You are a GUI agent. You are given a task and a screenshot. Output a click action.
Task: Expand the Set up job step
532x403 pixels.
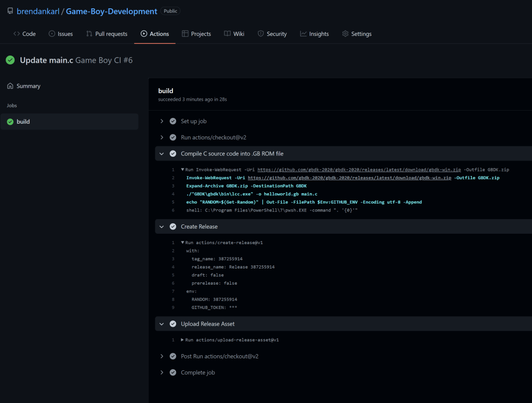pyautogui.click(x=162, y=121)
